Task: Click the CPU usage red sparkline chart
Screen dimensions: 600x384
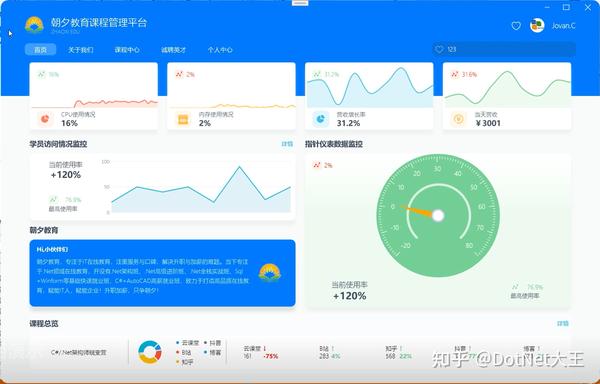Action: pyautogui.click(x=95, y=103)
